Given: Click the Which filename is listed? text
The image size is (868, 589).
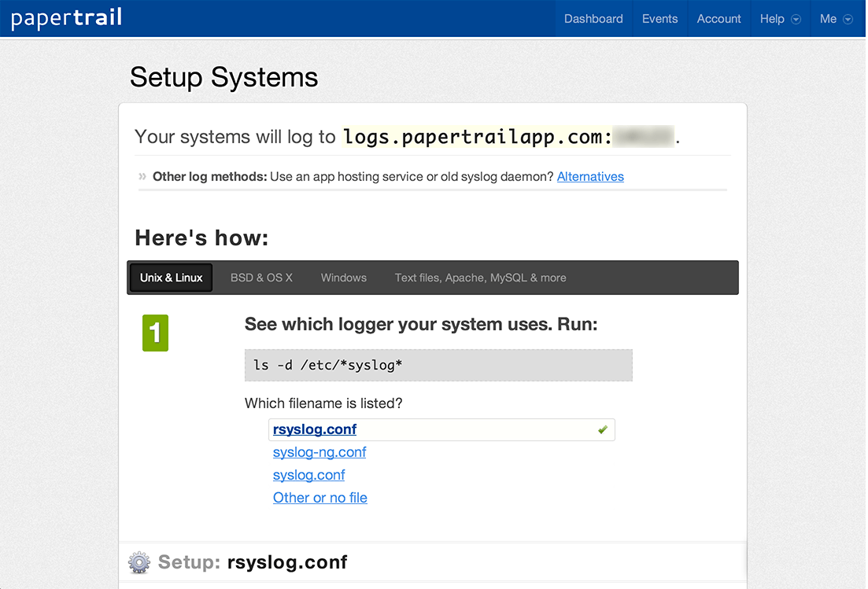Looking at the screenshot, I should (x=323, y=403).
